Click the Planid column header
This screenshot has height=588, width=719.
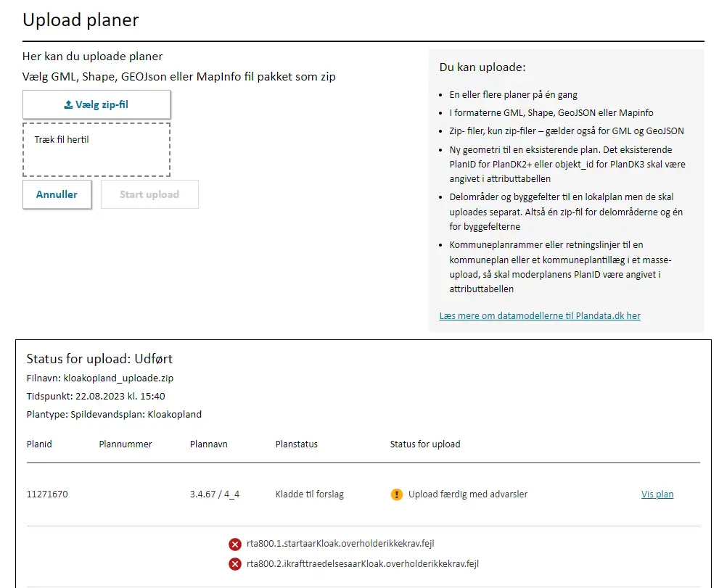(39, 444)
